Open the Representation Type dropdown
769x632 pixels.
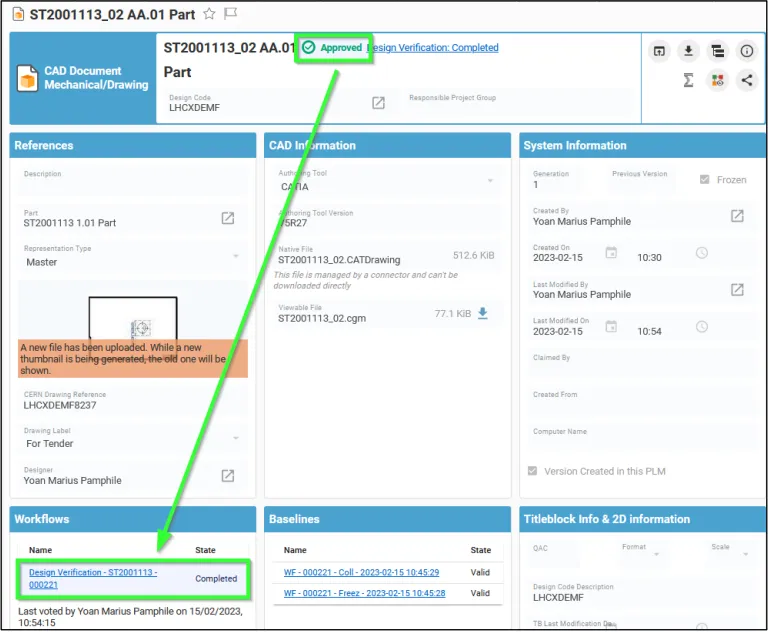pos(236,256)
